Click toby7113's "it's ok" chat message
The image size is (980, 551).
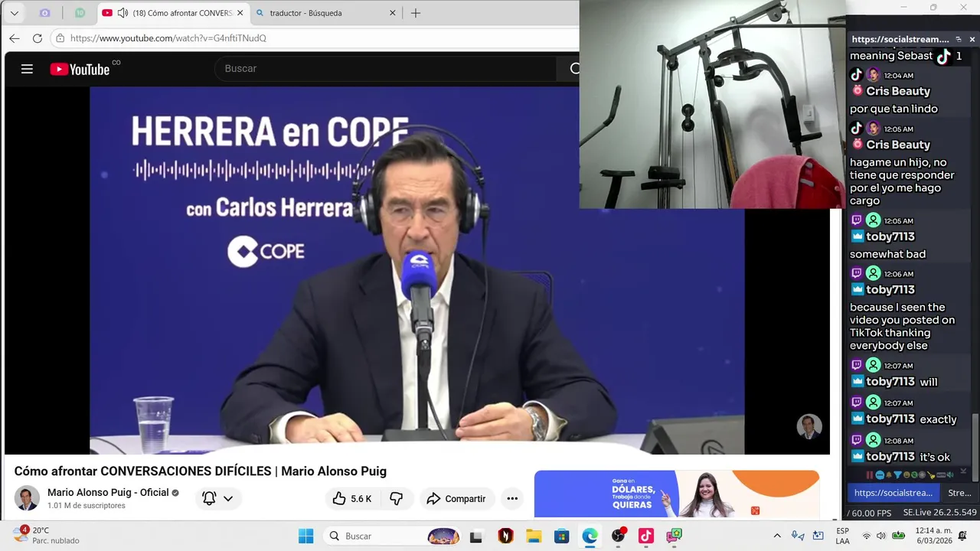[x=935, y=457]
